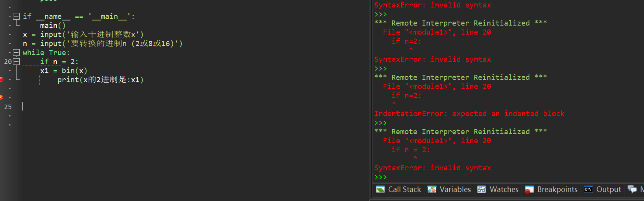Collapse the 'if __name__' code block
The image size is (644, 201).
tap(17, 17)
